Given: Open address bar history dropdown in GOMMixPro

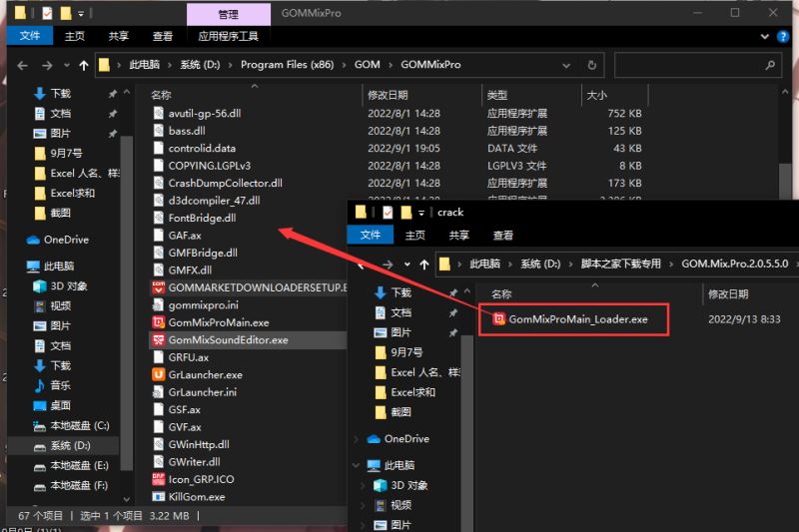Looking at the screenshot, I should click(x=566, y=65).
